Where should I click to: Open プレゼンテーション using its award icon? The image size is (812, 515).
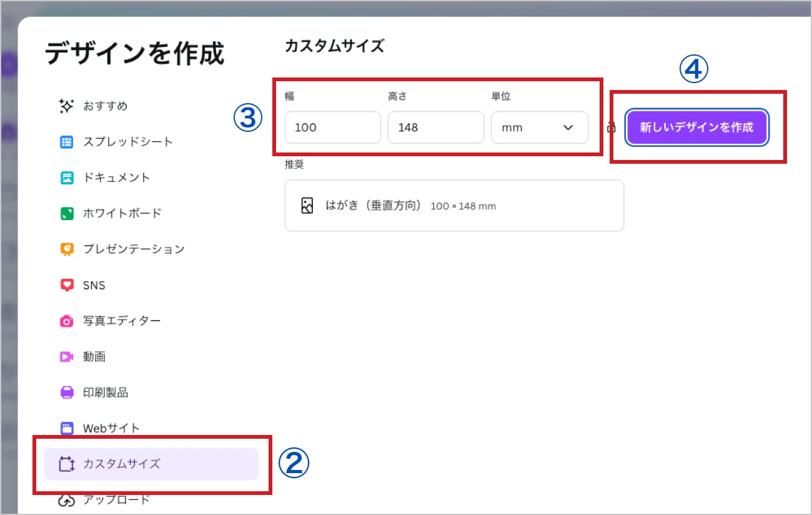pos(66,249)
